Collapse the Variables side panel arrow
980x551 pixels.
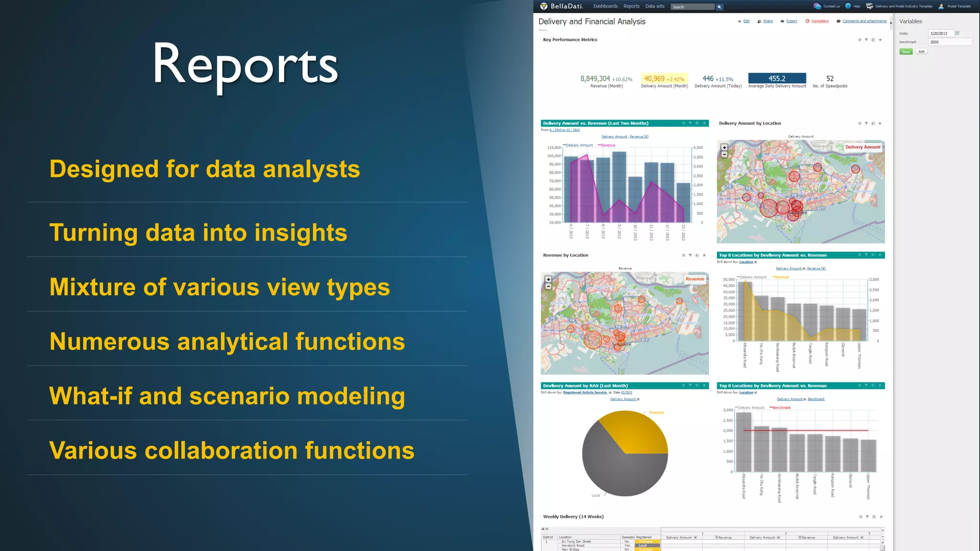coord(891,22)
